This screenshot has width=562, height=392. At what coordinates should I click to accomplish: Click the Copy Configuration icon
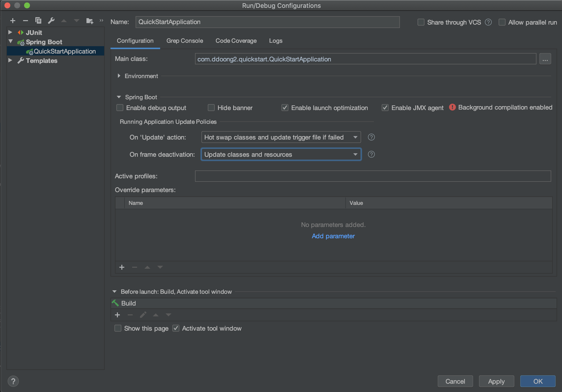point(38,21)
